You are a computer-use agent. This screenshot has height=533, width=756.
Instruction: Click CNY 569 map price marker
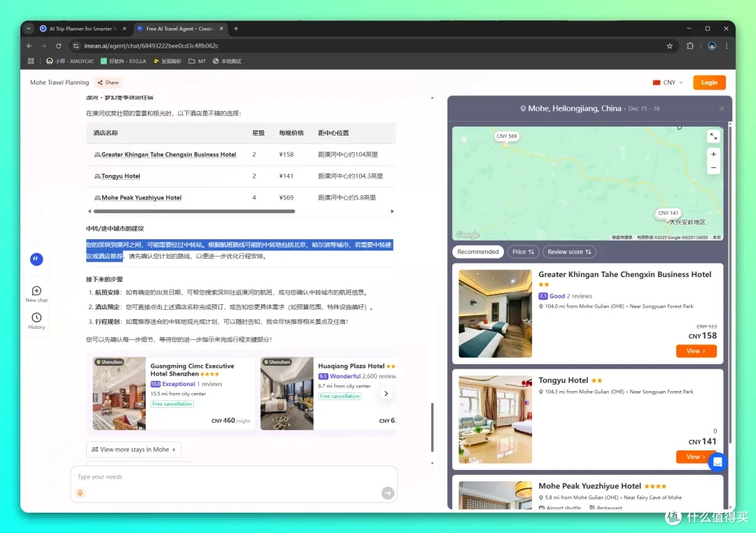506,136
